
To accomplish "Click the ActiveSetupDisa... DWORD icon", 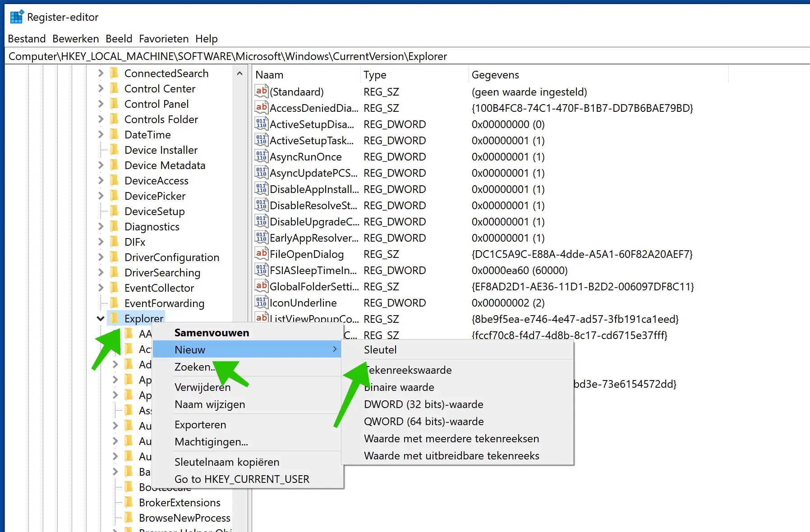I will (262, 124).
